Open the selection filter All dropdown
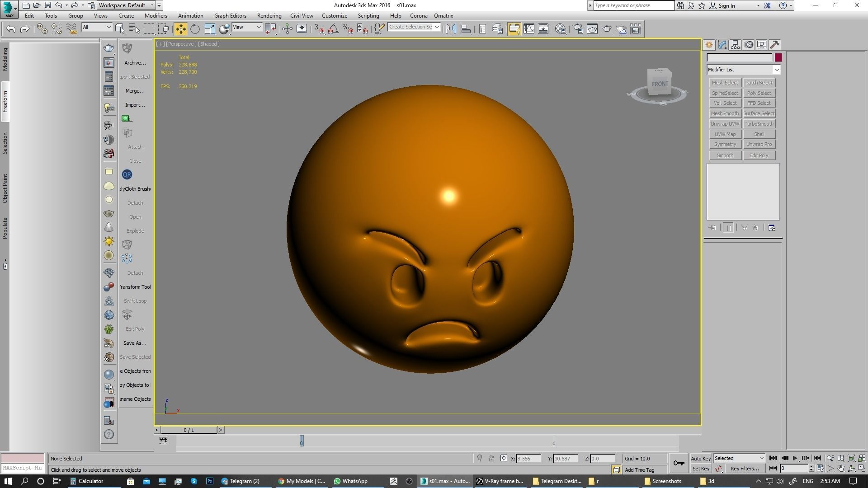Image resolution: width=868 pixels, height=488 pixels. click(x=97, y=27)
